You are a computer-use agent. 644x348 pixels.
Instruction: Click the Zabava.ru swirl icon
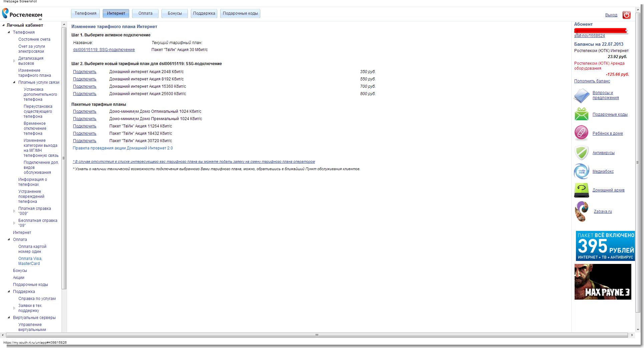pos(581,211)
